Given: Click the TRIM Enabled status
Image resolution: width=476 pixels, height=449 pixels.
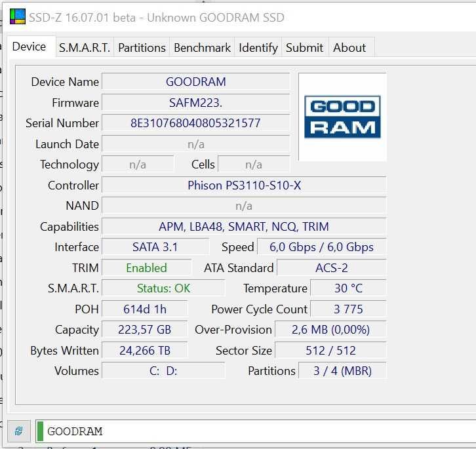Looking at the screenshot, I should (x=147, y=267).
